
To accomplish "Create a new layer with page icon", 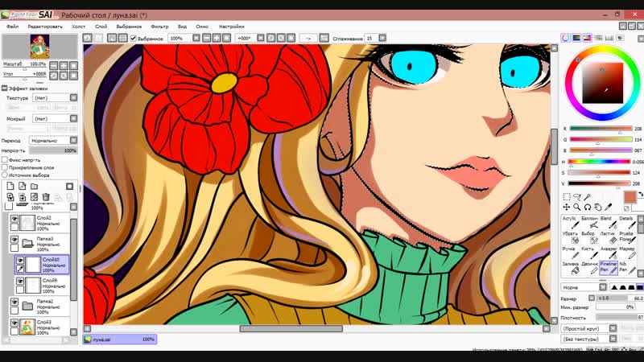I will point(10,187).
